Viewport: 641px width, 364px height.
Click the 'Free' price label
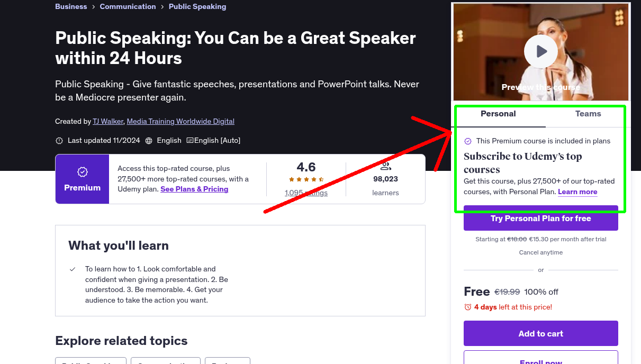click(477, 292)
